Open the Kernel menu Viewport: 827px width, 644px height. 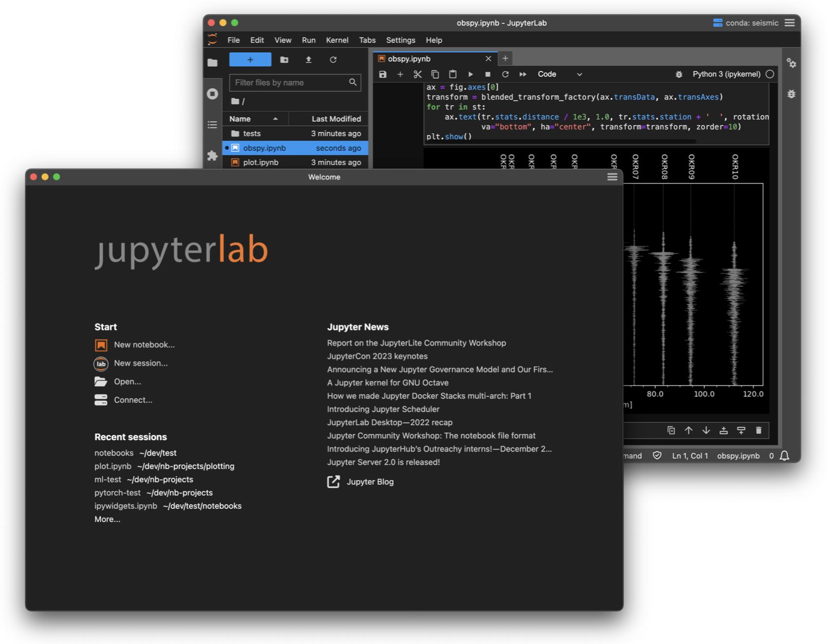pyautogui.click(x=337, y=40)
